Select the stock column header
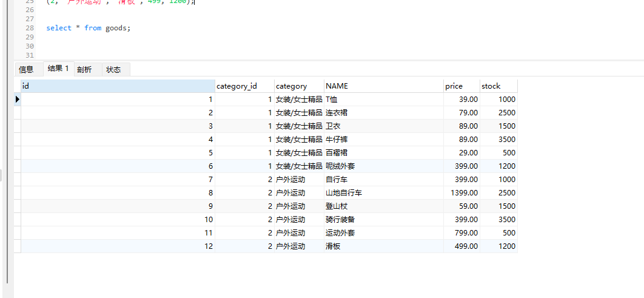644x298 pixels. (498, 86)
